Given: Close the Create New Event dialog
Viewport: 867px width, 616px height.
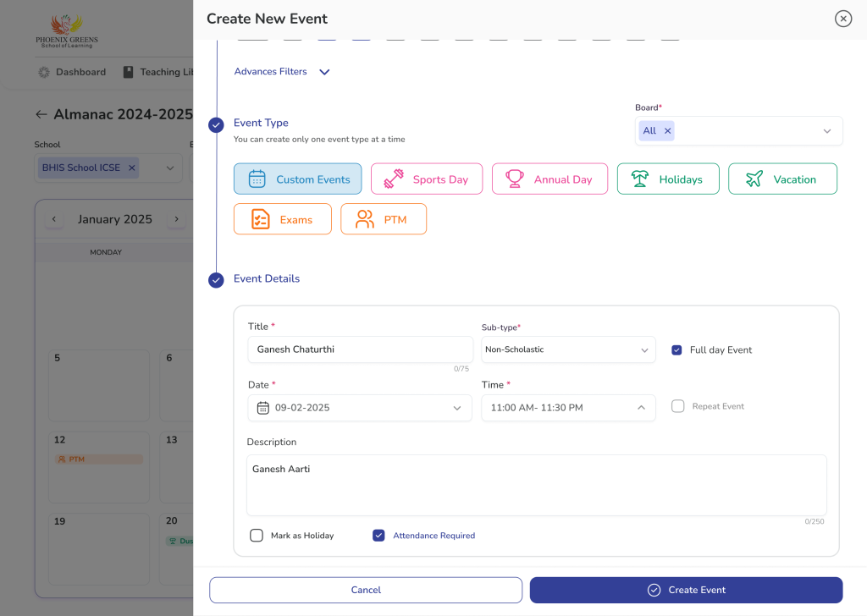Looking at the screenshot, I should [x=842, y=19].
